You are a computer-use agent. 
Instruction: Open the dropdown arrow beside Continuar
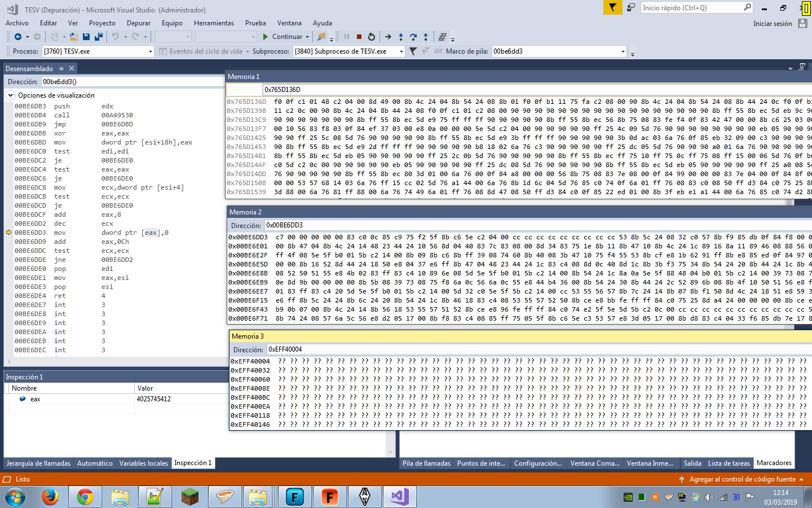pyautogui.click(x=307, y=37)
